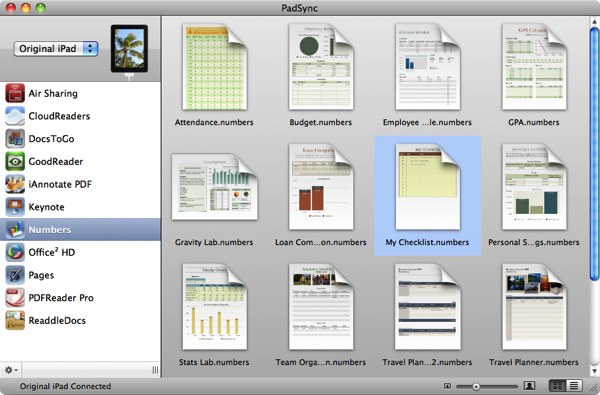This screenshot has height=395, width=600.
Task: Click the sidebar resize grip handle
Action: point(155,370)
